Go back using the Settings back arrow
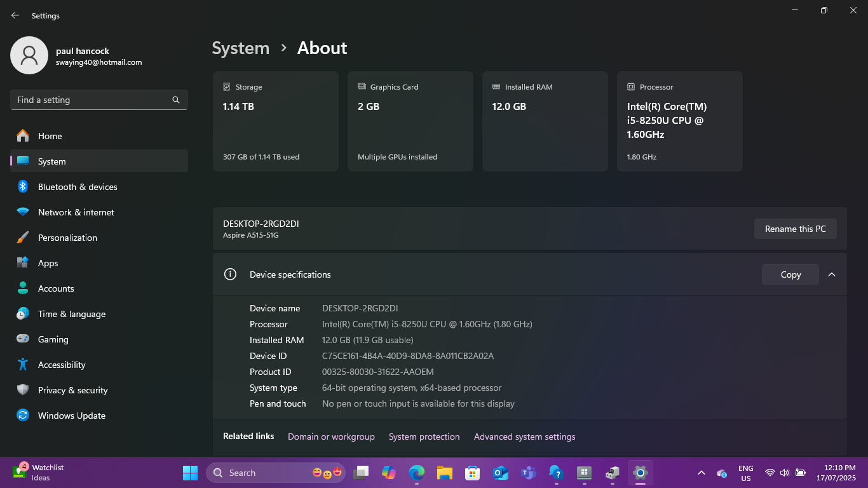 (15, 15)
